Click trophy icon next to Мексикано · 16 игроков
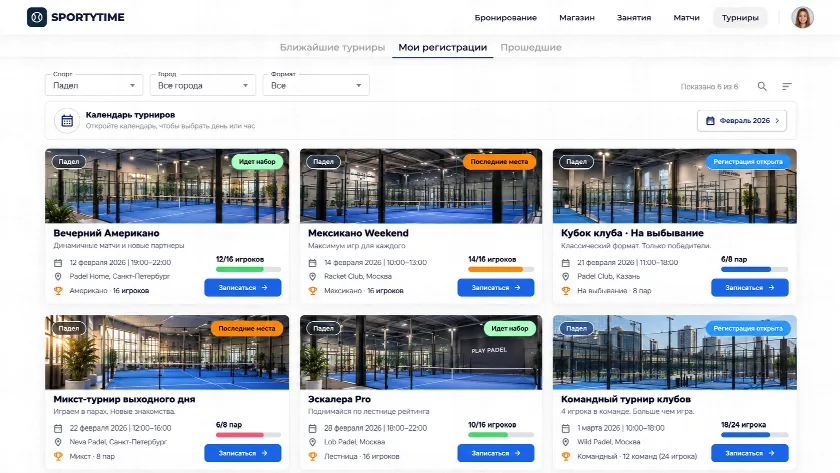The height and width of the screenshot is (473, 840). 312,291
